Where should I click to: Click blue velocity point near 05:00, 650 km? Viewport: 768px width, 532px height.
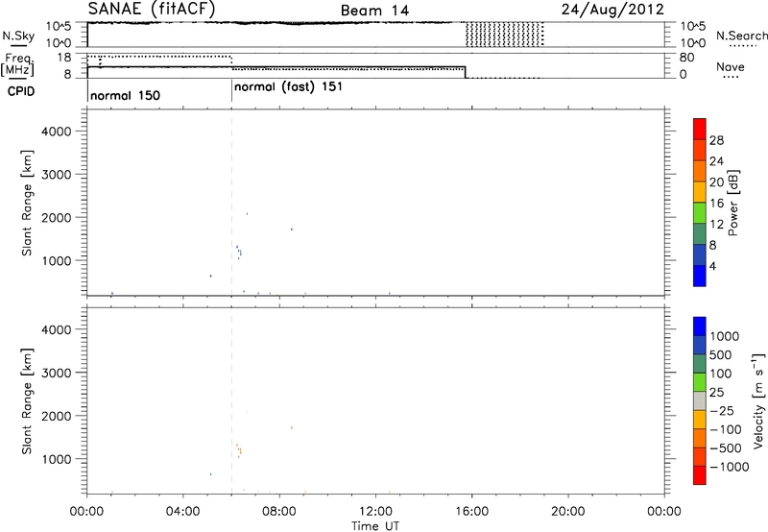pyautogui.click(x=210, y=474)
